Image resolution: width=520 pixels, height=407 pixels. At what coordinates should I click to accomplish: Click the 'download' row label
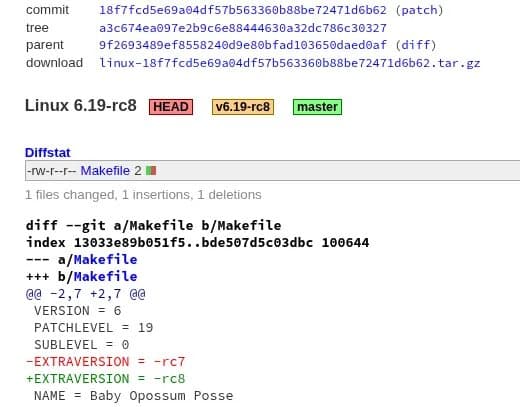pyautogui.click(x=54, y=63)
